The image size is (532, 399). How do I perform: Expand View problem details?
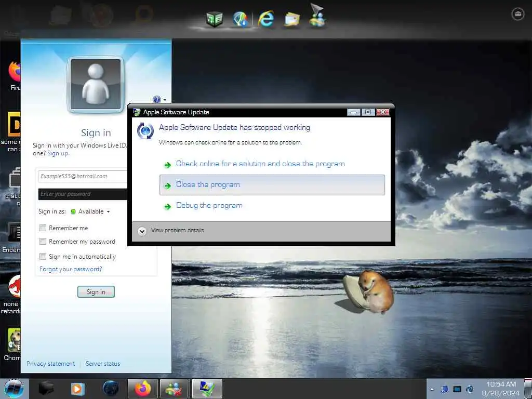click(170, 231)
